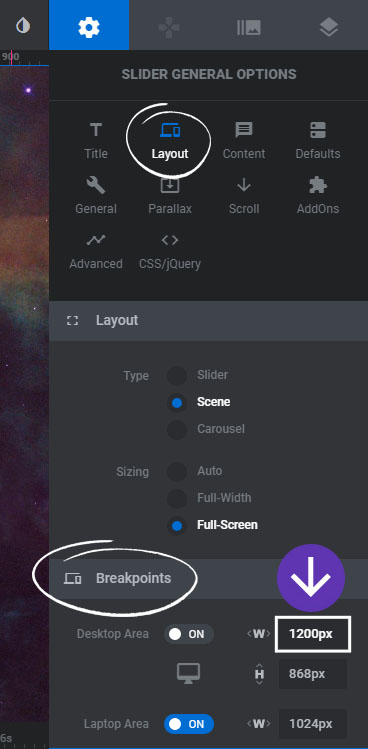Screen dimensions: 368x749
Task: Open the AddOns puzzle section
Action: 318,195
